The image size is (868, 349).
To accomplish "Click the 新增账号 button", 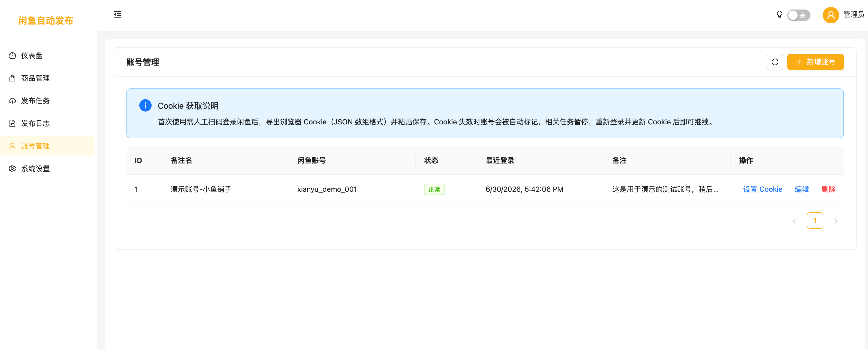I will coord(815,62).
